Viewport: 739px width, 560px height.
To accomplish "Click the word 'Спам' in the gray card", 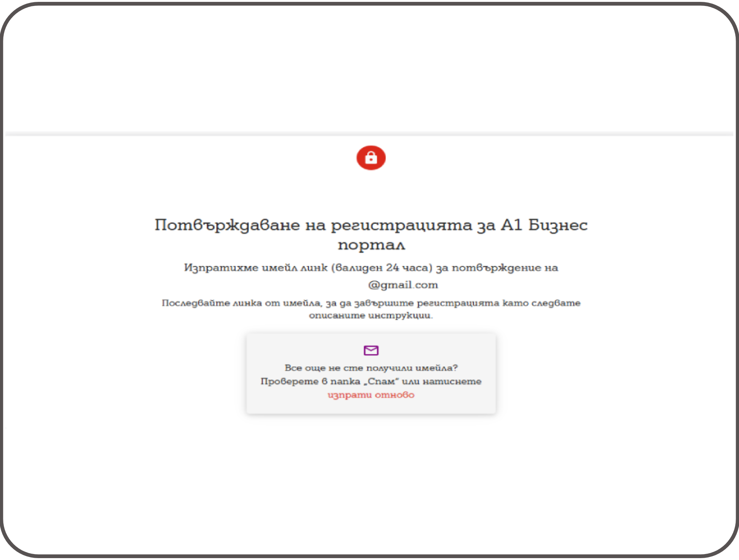I will pos(381,381).
